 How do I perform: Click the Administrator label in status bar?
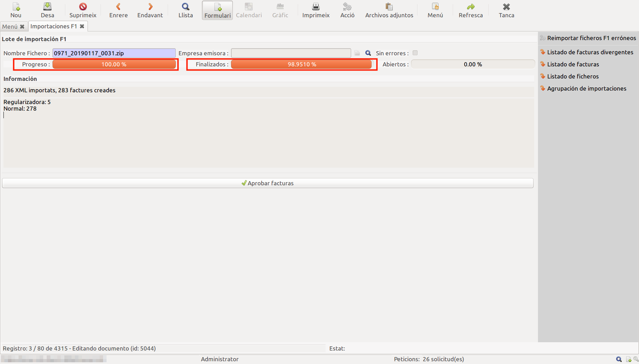point(220,359)
